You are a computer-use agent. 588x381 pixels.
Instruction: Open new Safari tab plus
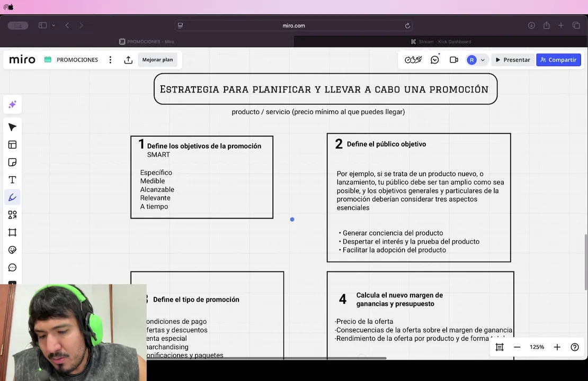(x=561, y=25)
